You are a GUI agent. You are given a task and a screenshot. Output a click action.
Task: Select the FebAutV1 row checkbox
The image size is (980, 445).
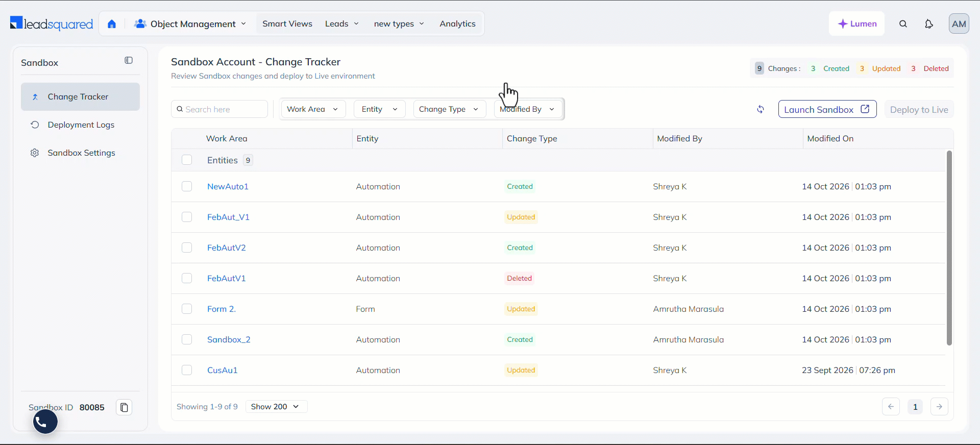coord(187,279)
